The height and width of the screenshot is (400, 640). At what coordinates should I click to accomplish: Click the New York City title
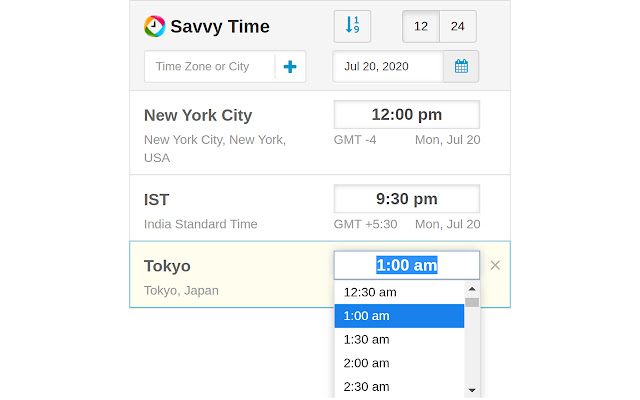(198, 115)
